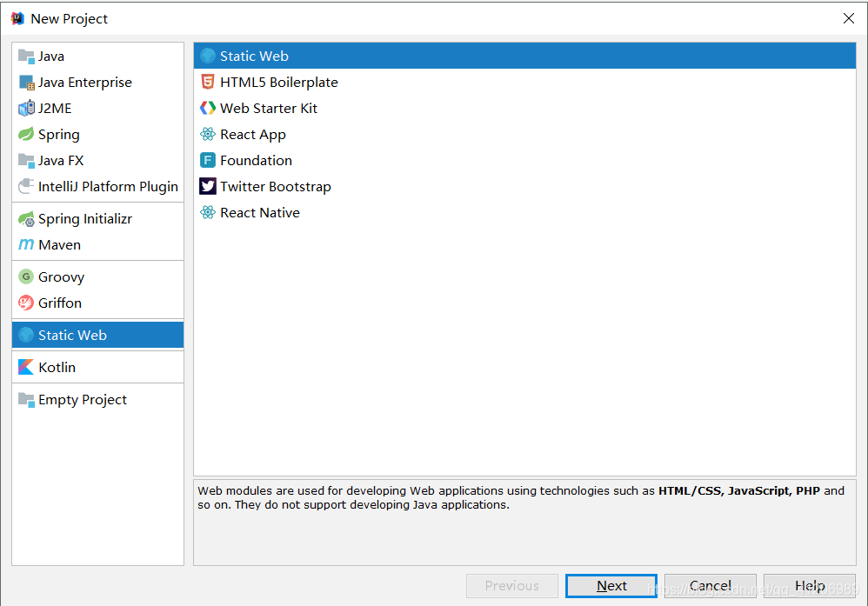
Task: Choose J2ME project category
Action: 97,109
